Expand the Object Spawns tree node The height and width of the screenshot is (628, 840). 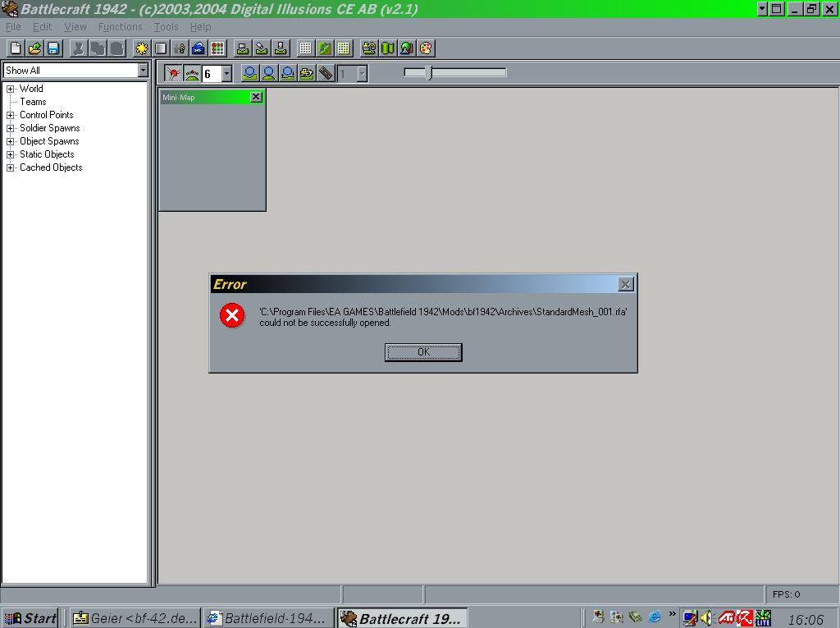[x=10, y=141]
